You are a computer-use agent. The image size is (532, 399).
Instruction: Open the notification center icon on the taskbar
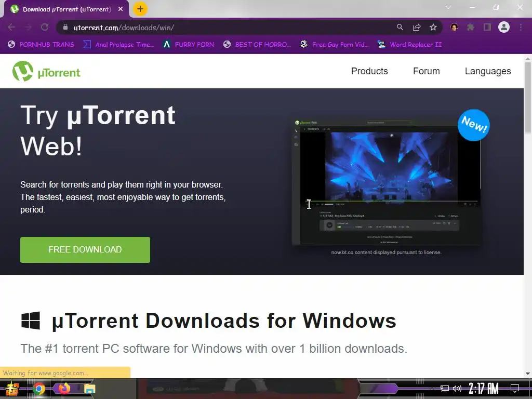515,389
